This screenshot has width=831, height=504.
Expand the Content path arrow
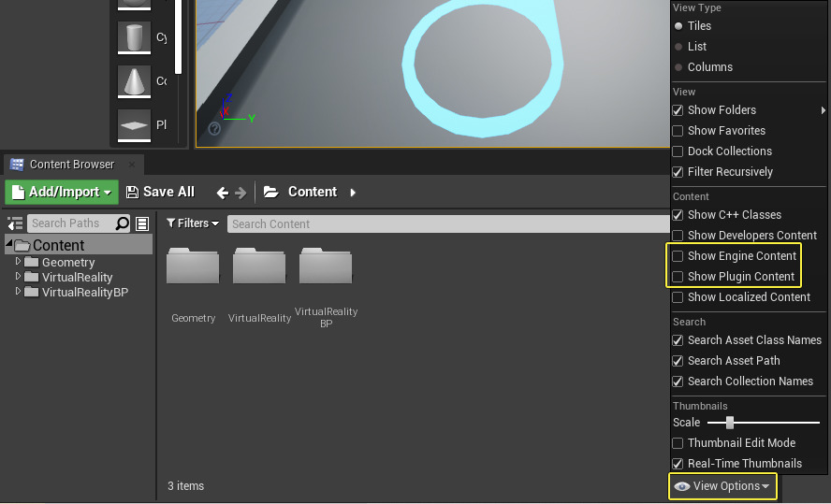click(353, 193)
